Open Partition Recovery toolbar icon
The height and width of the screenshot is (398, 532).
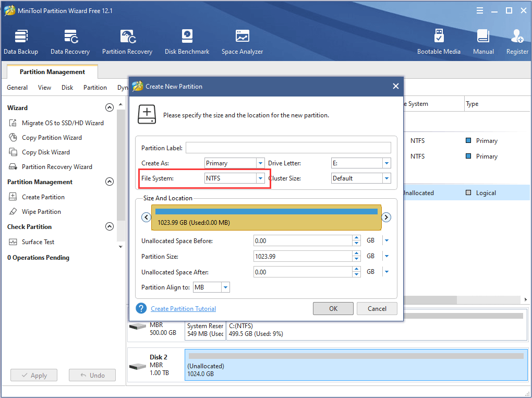coord(127,42)
